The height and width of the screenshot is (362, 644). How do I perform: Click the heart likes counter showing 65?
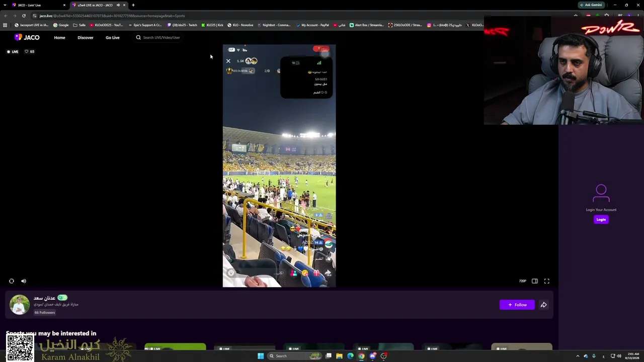30,51
